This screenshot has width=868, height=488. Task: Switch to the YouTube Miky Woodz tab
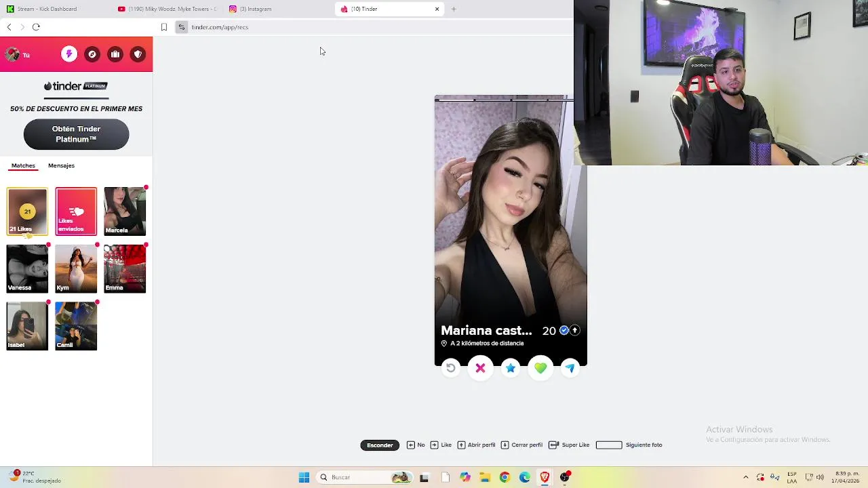(x=167, y=9)
